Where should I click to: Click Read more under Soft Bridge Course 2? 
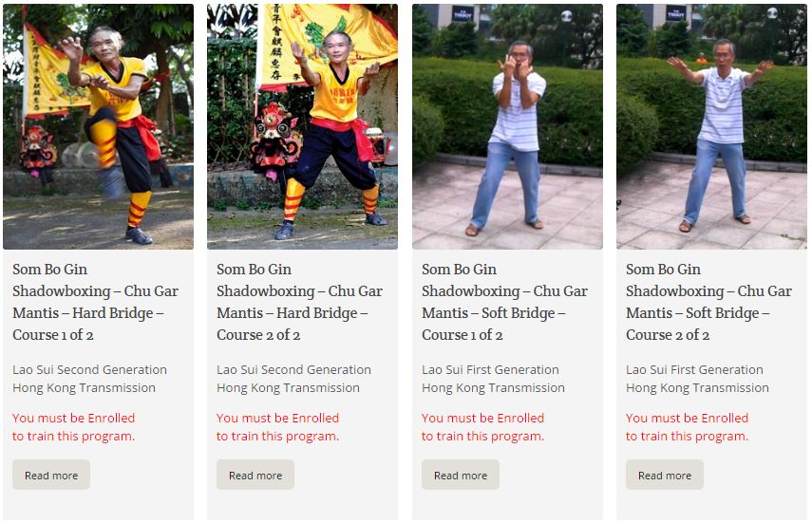pos(665,475)
